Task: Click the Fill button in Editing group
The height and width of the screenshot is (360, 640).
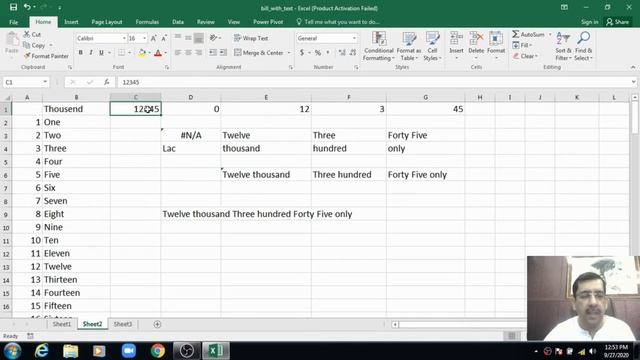Action: 522,45
